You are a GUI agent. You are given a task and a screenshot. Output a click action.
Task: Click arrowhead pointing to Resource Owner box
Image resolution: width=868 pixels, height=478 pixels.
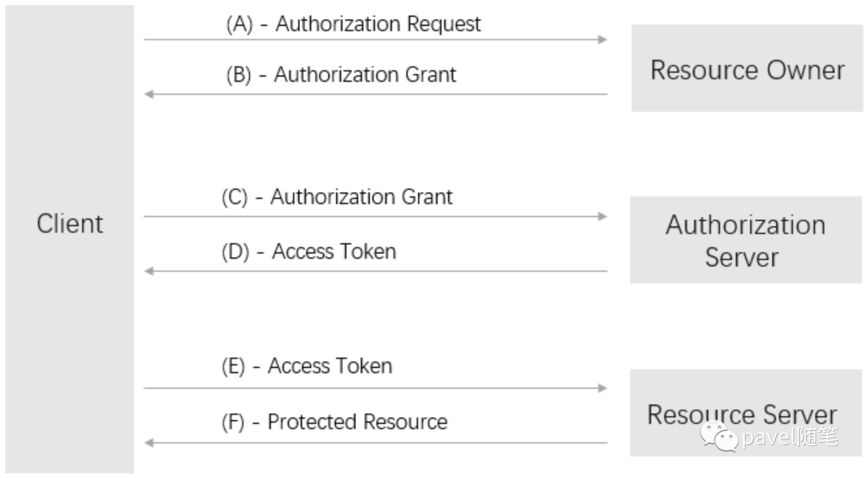click(x=603, y=39)
